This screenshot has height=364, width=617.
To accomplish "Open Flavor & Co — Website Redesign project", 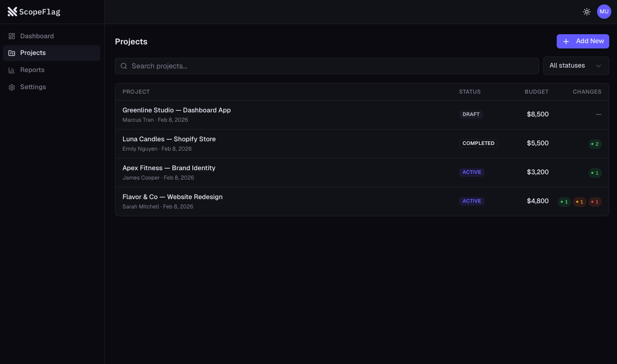I will [172, 197].
